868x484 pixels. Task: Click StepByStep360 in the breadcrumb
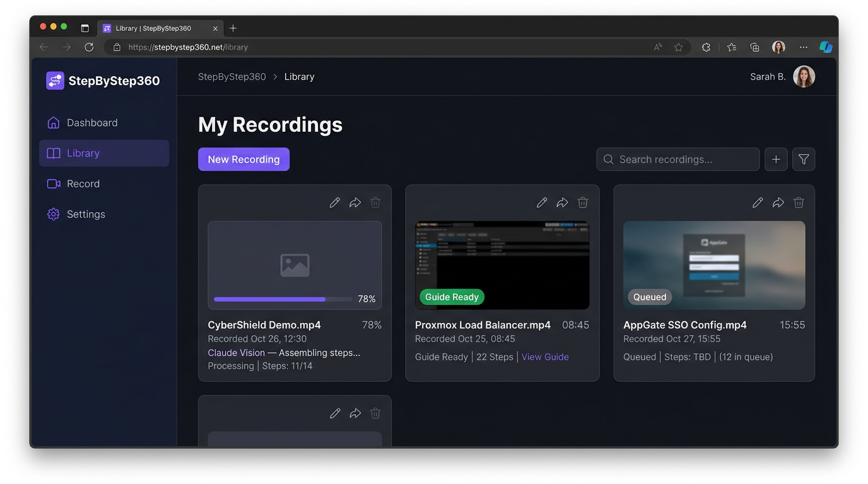(232, 76)
